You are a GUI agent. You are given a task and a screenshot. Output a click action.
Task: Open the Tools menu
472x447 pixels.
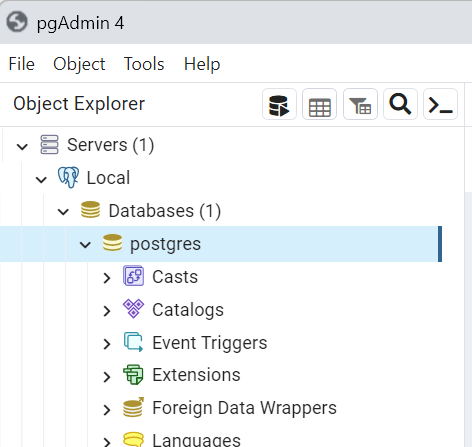click(x=144, y=64)
